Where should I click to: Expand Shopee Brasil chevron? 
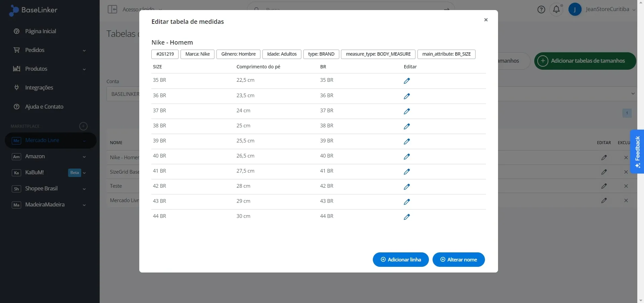[84, 189]
